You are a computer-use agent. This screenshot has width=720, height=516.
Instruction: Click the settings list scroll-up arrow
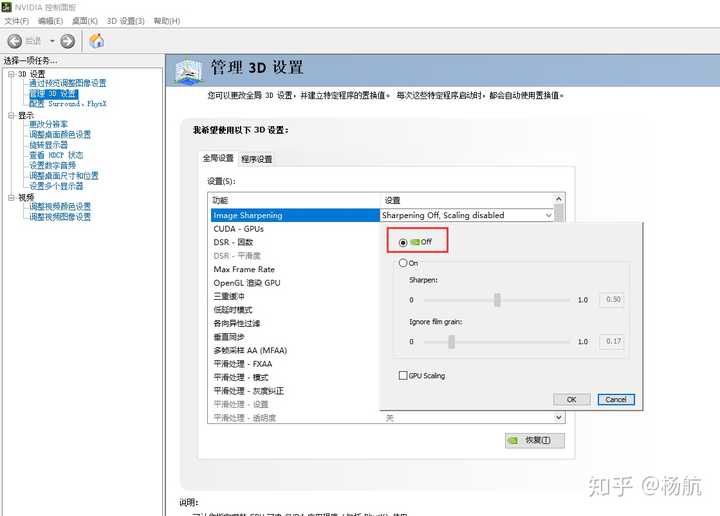pos(559,199)
